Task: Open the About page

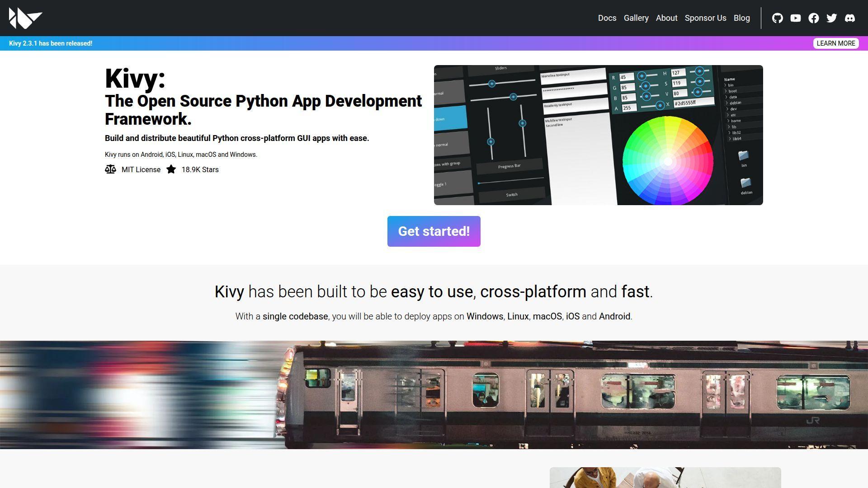Action: tap(666, 18)
